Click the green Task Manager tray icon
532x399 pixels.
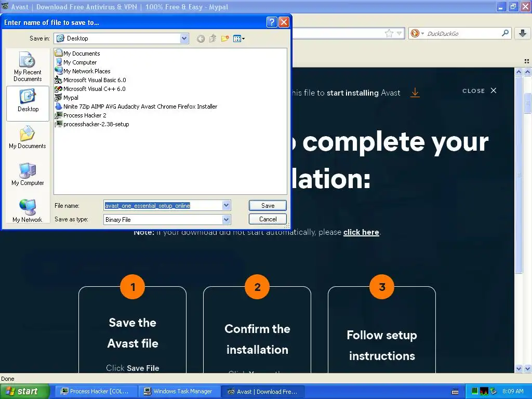tap(475, 391)
